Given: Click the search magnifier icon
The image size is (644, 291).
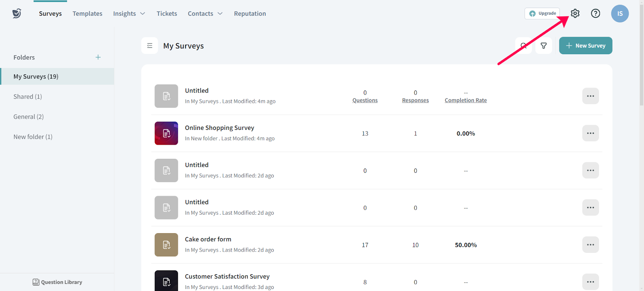Looking at the screenshot, I should [524, 46].
